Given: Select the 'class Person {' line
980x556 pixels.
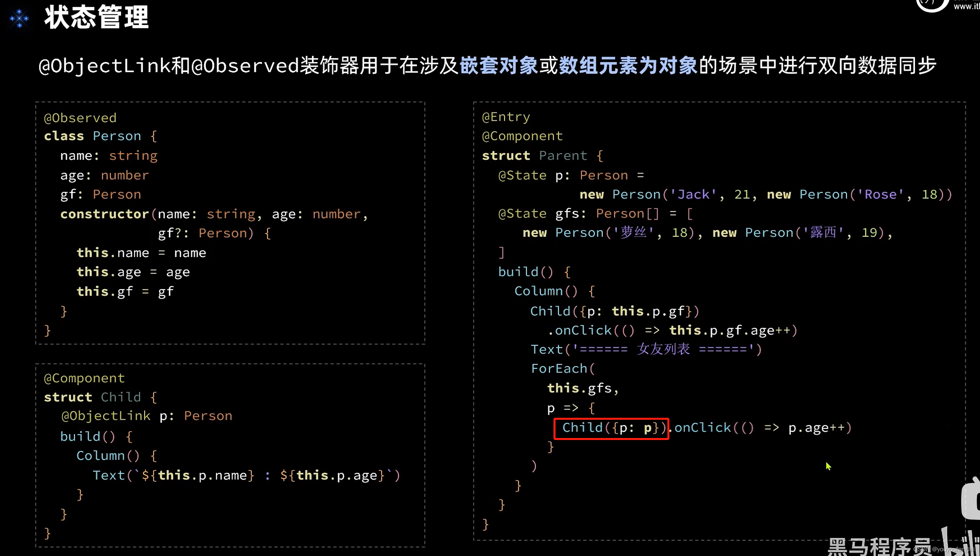Looking at the screenshot, I should pyautogui.click(x=101, y=136).
